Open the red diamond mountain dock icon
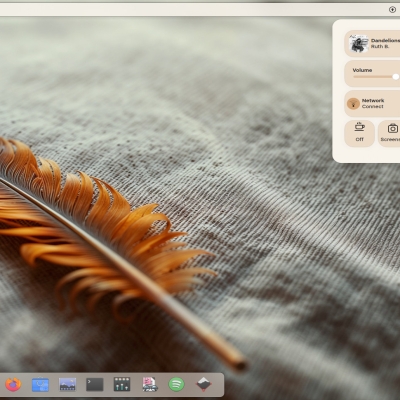The image size is (400, 400). coord(203,385)
